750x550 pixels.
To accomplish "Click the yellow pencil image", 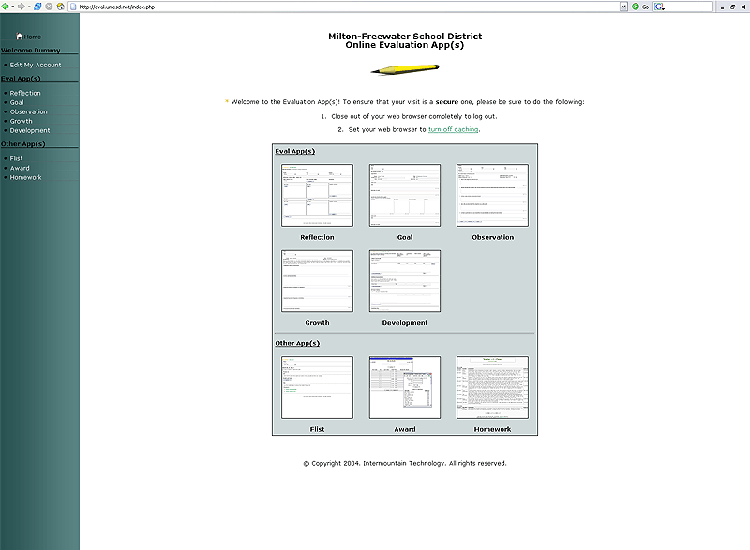I will click(x=405, y=70).
